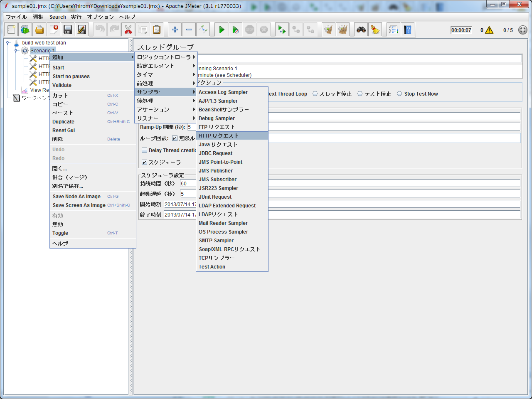The image size is (532, 399).
Task: Click the Open file folder icon
Action: (x=39, y=30)
